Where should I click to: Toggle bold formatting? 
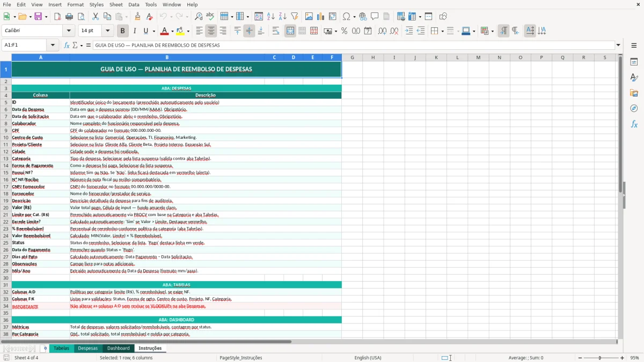click(123, 31)
